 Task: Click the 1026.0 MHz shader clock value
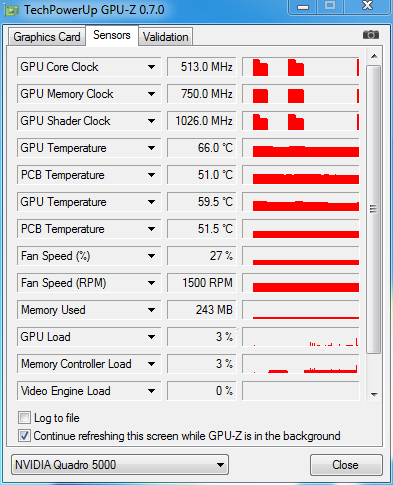tap(202, 121)
